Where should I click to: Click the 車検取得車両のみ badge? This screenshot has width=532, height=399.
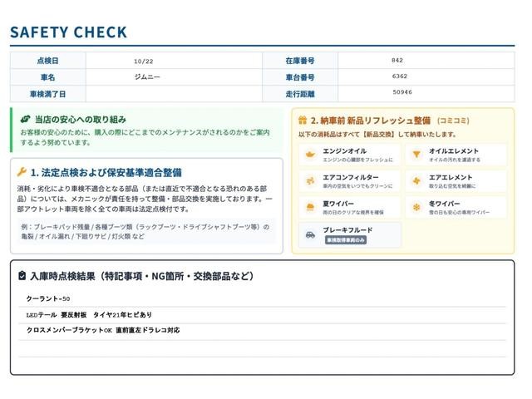[346, 240]
